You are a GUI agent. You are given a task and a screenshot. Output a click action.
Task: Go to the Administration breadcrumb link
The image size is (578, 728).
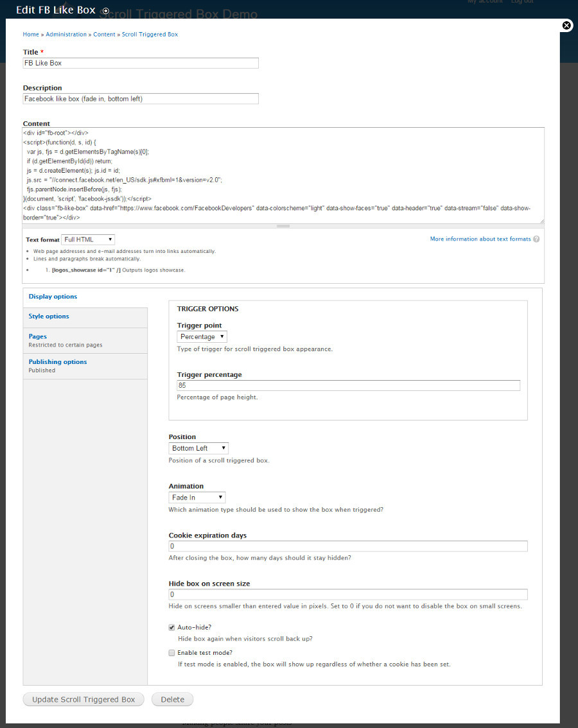pos(66,34)
